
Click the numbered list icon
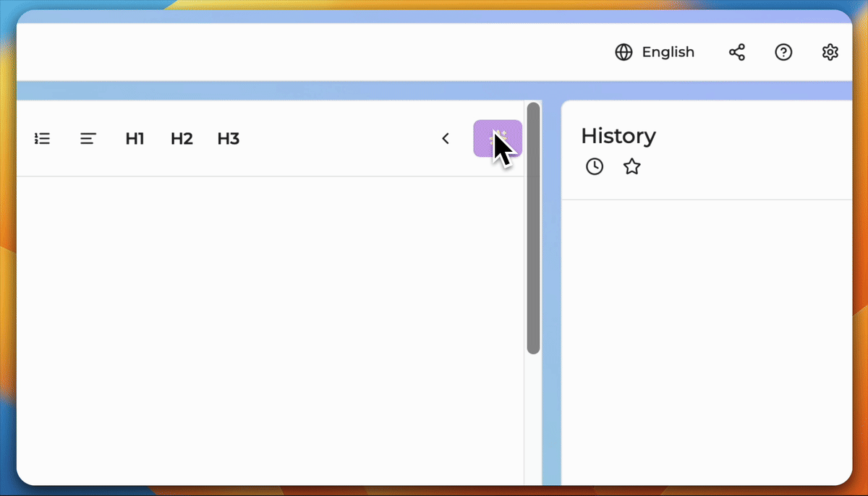point(42,139)
